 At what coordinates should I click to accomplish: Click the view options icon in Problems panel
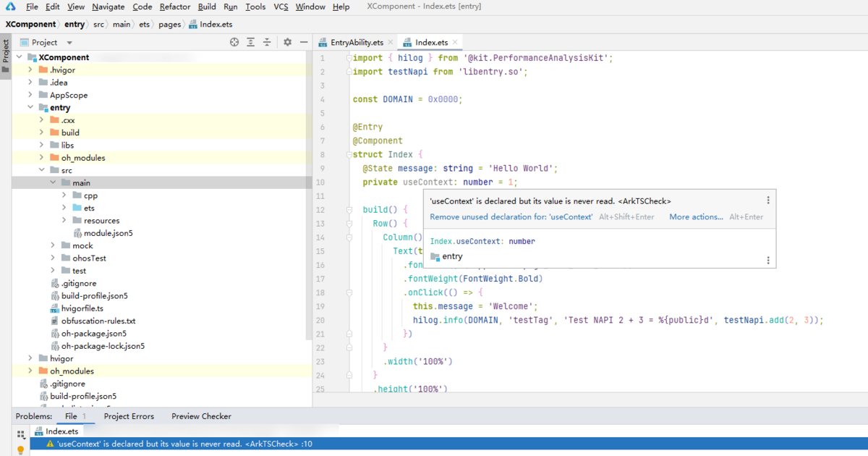(21, 434)
